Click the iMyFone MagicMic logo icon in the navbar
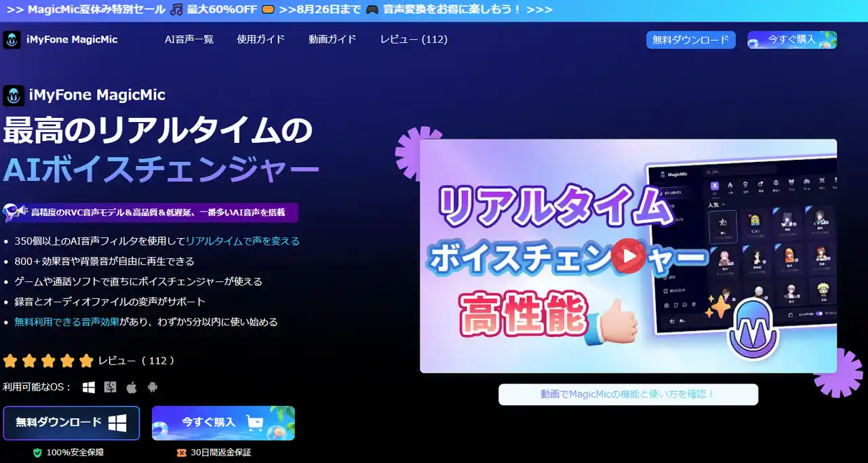 [x=12, y=40]
